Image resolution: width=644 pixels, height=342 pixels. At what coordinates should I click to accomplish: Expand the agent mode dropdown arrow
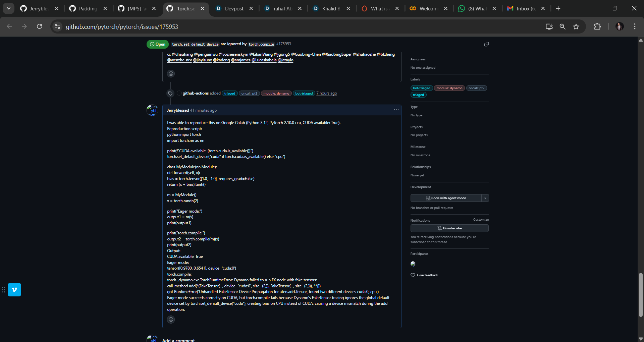point(485,198)
